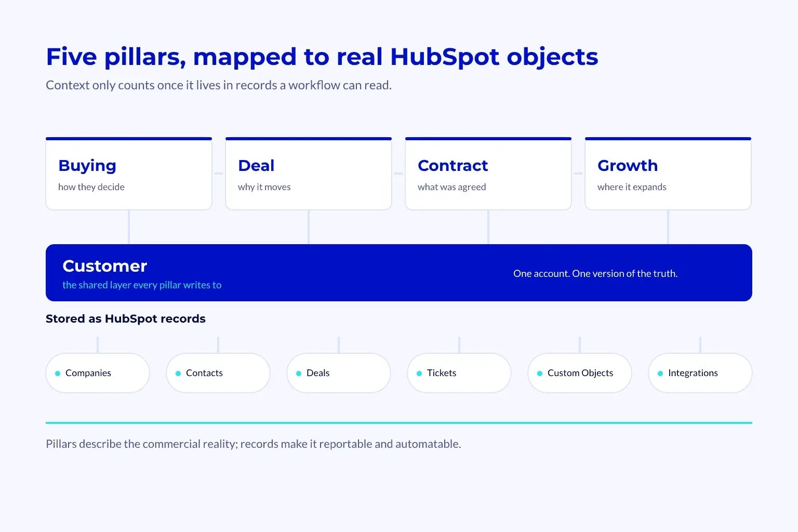Select the Contacts record pill

pos(218,373)
